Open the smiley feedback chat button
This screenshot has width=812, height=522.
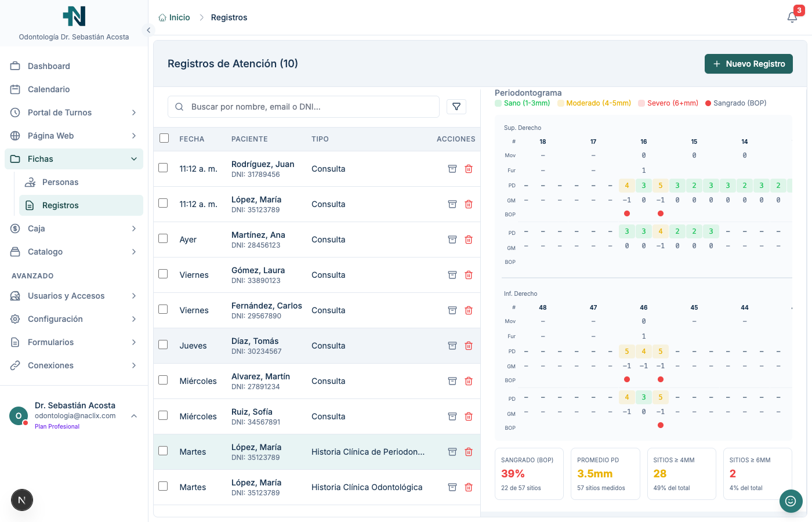(791, 501)
